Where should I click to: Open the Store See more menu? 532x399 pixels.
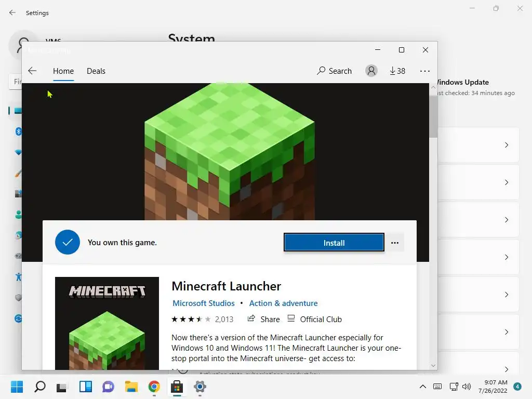[x=425, y=71]
